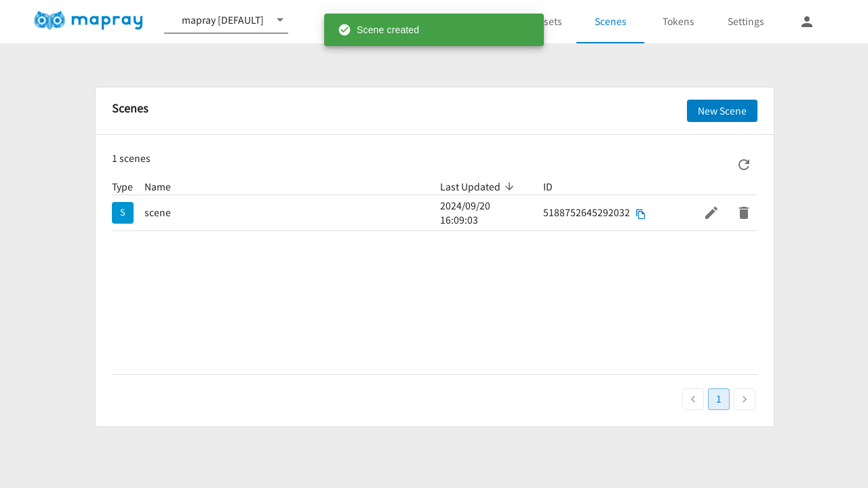The height and width of the screenshot is (488, 868).
Task: Click the New Scene button
Action: pyautogui.click(x=722, y=111)
